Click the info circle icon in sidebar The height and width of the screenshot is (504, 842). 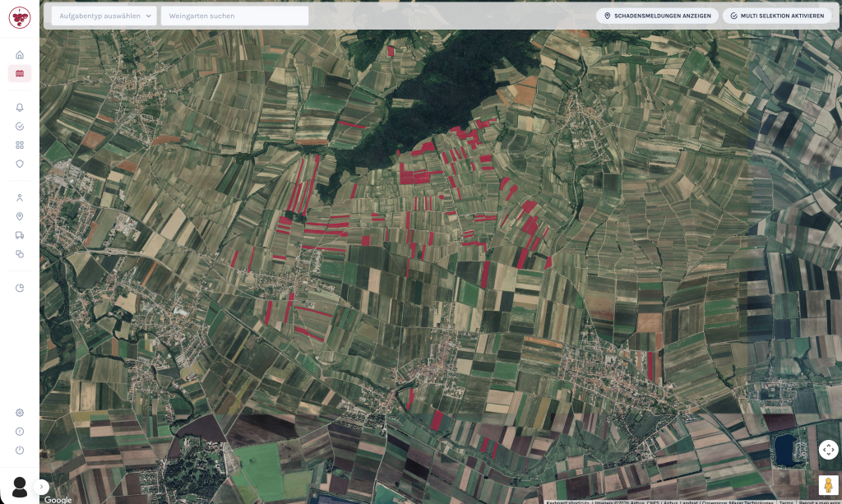point(20,432)
